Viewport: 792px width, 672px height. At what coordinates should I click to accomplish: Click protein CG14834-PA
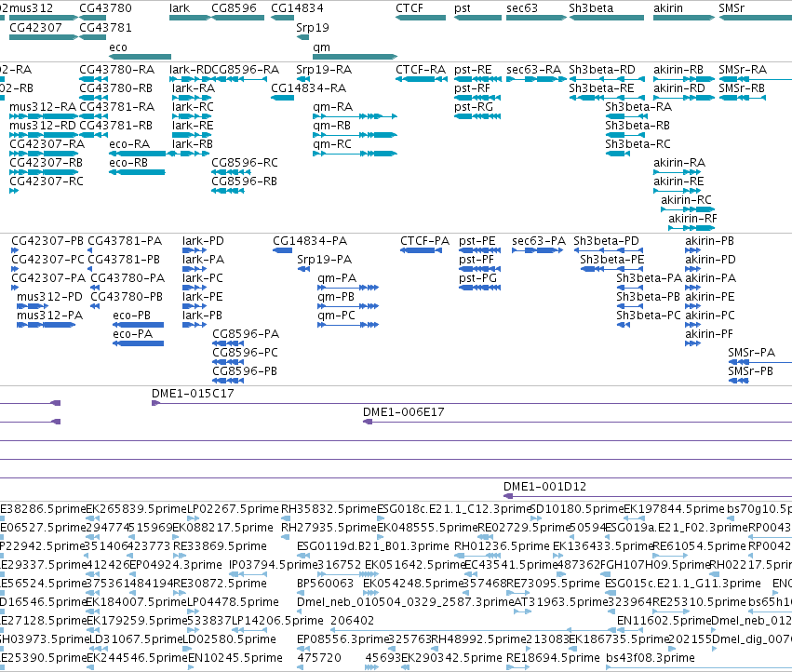[310, 241]
